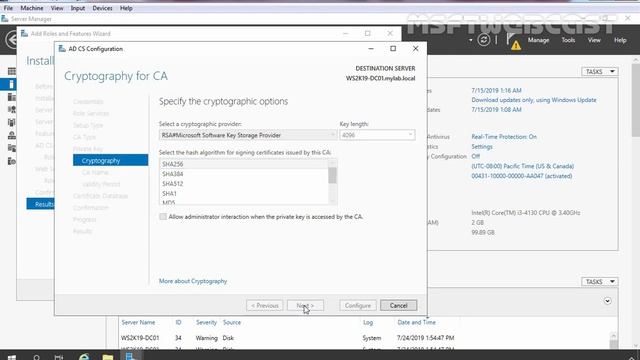Open the VirtualBox View menu
This screenshot has width=640, height=360.
pyautogui.click(x=57, y=8)
